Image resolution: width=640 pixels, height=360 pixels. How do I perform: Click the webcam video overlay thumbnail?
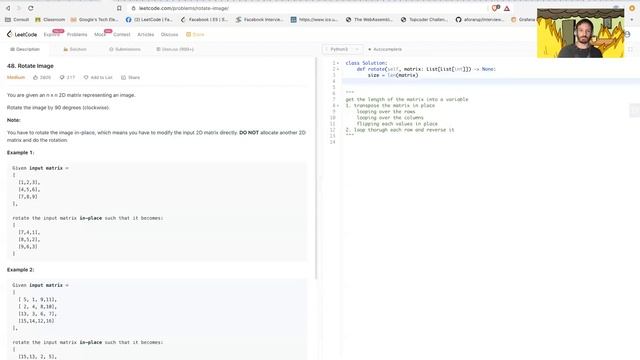tap(580, 33)
